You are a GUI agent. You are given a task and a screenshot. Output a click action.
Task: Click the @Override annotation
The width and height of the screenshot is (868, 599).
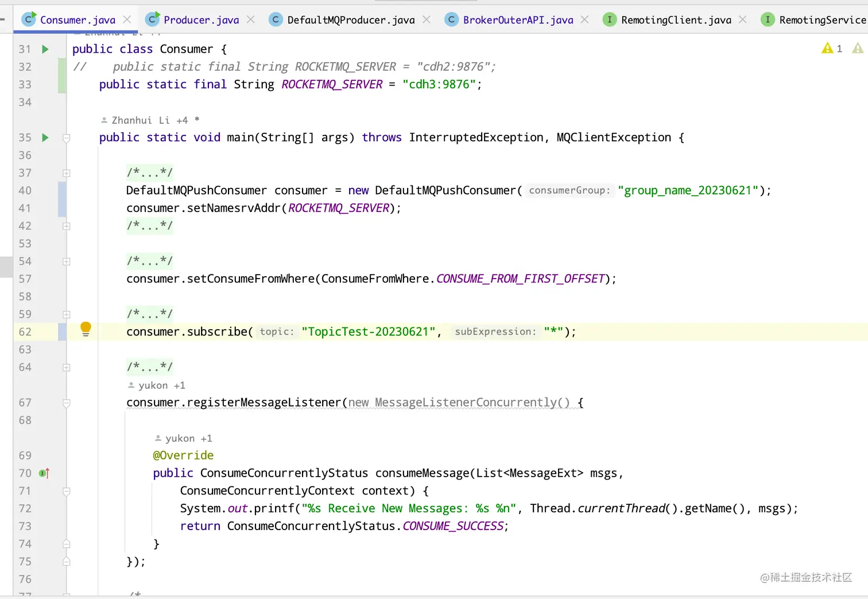coord(183,455)
